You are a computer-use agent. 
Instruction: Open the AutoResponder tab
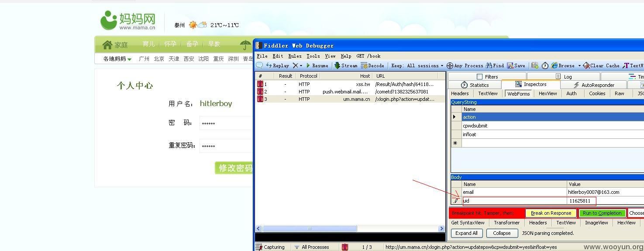(x=593, y=85)
